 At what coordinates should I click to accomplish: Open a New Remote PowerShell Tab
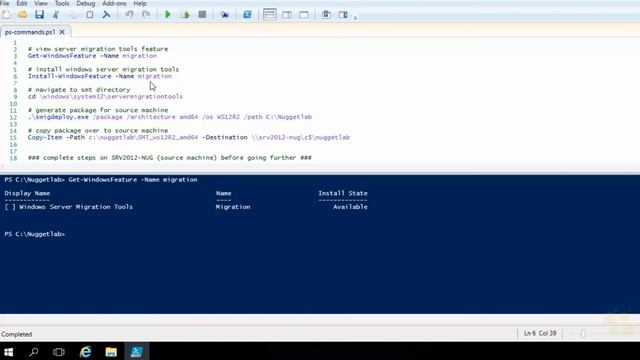coord(224,15)
